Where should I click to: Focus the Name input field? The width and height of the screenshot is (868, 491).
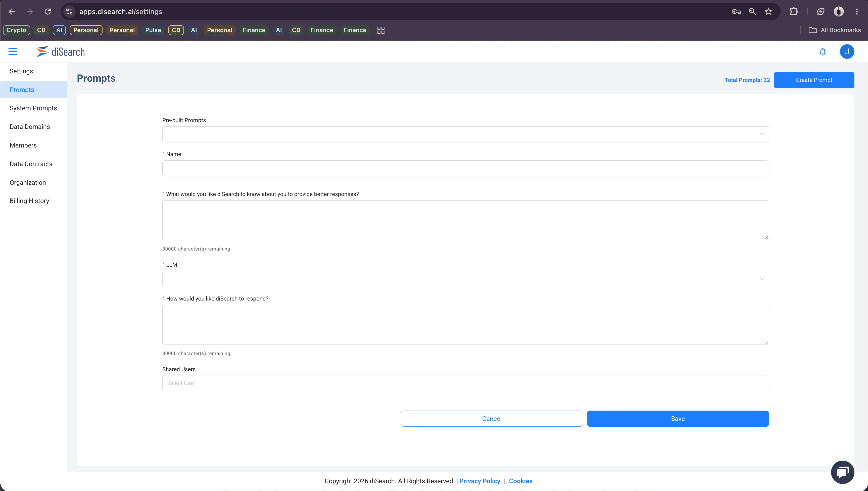(465, 168)
